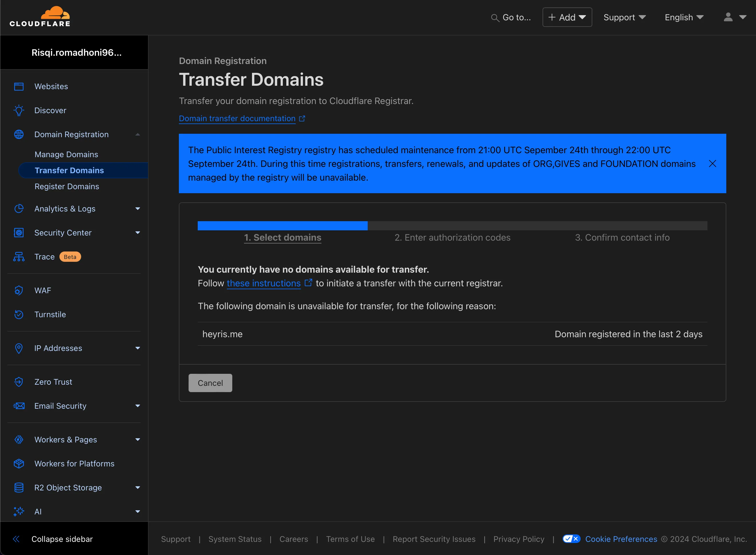Open search with the magnifier icon
Screen dimensions: 756x555
pos(495,18)
